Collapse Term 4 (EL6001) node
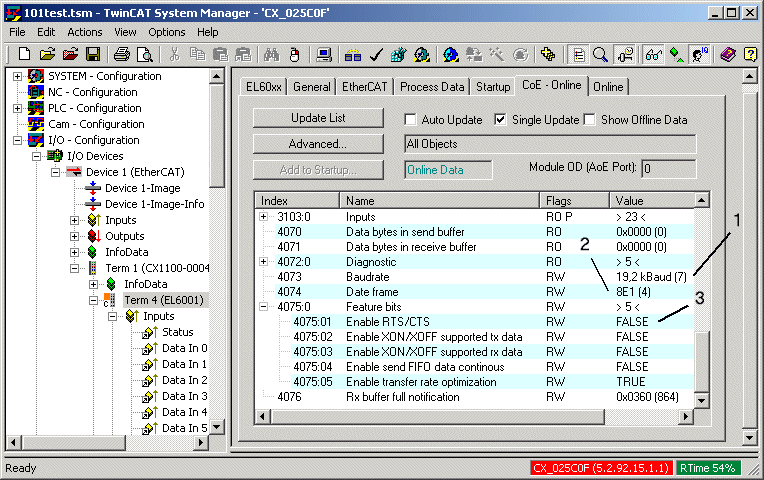 (94, 300)
